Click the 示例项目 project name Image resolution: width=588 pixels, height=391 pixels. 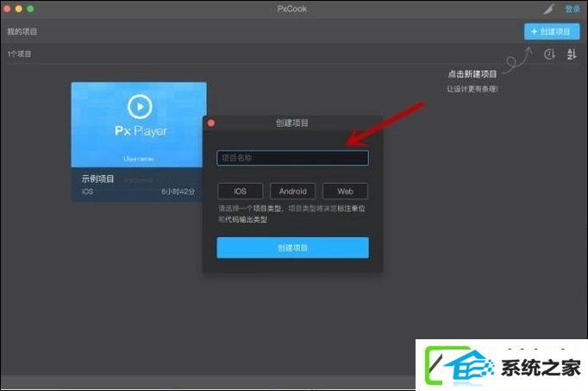pos(98,179)
